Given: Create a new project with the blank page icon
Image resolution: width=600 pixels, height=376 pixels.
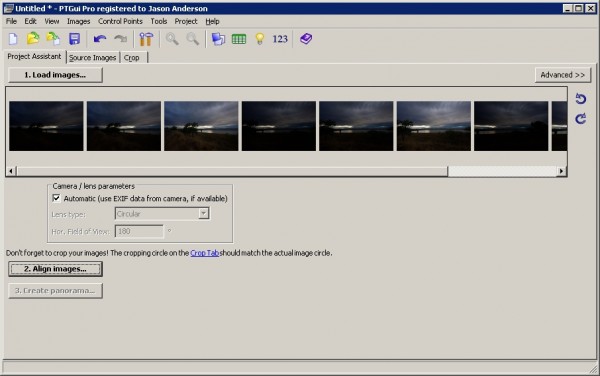Looking at the screenshot, I should click(13, 39).
